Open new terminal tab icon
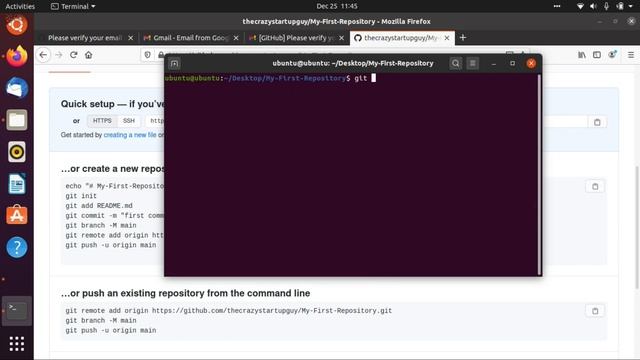This screenshot has width=640, height=360. pyautogui.click(x=175, y=64)
